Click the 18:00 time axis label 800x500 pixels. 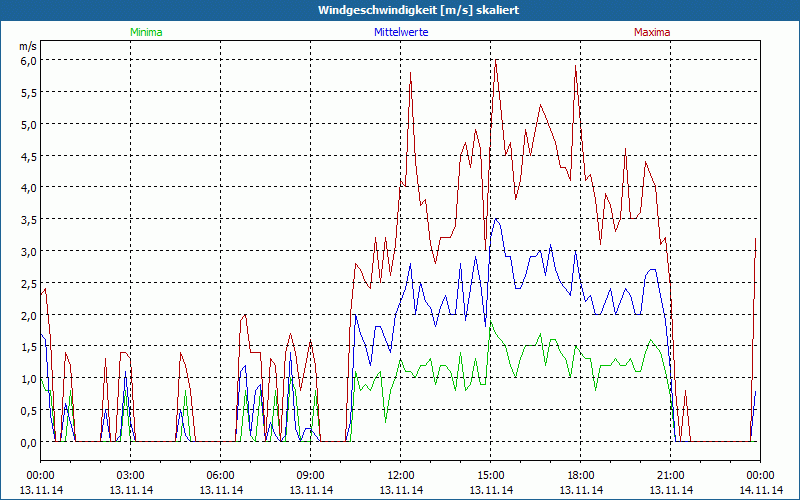click(581, 476)
